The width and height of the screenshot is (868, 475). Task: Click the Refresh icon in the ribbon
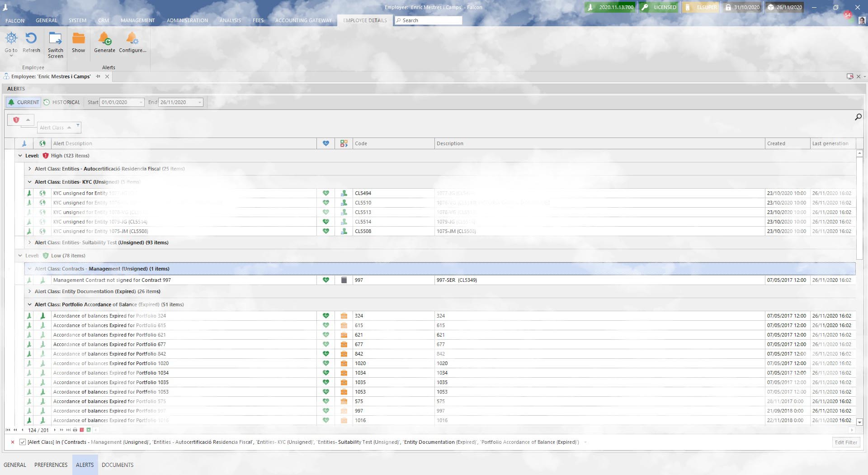point(31,39)
